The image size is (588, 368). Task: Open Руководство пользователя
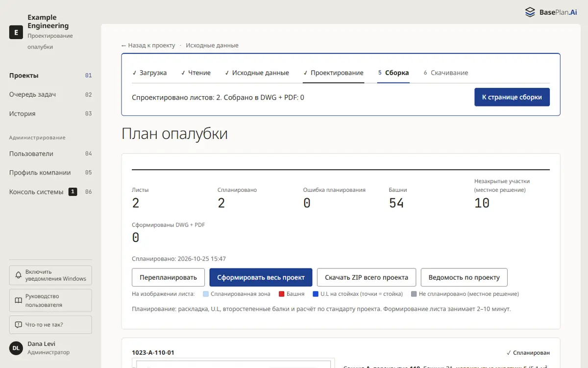coord(50,300)
